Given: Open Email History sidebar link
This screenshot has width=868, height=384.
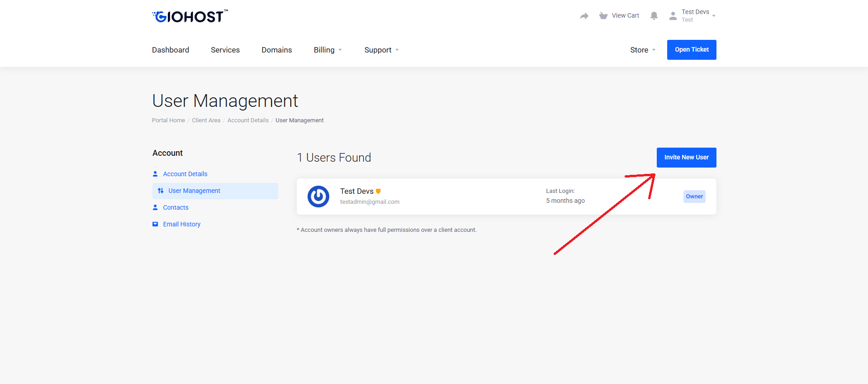Looking at the screenshot, I should coord(181,224).
